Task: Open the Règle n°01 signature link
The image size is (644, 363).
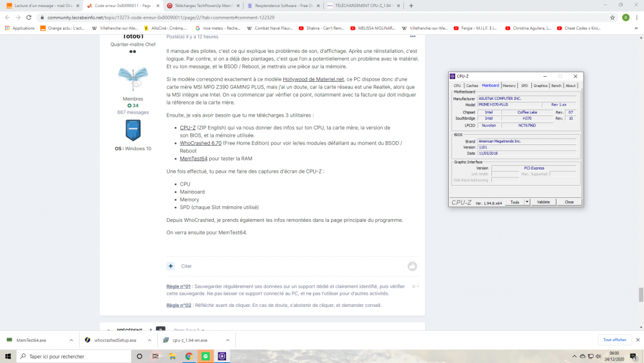Action: pos(178,286)
